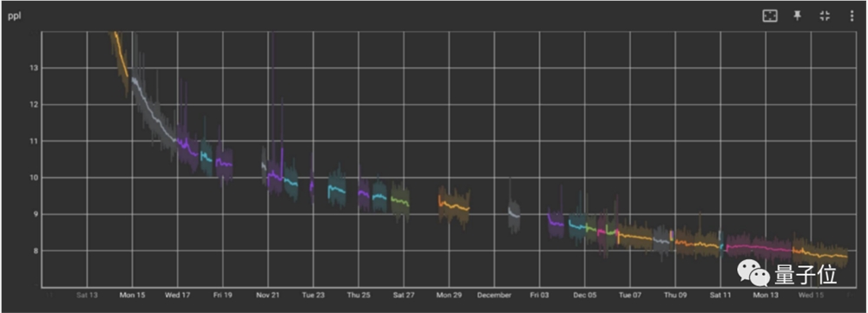The image size is (868, 313).
Task: Click the y-axis label 13
Action: [34, 68]
